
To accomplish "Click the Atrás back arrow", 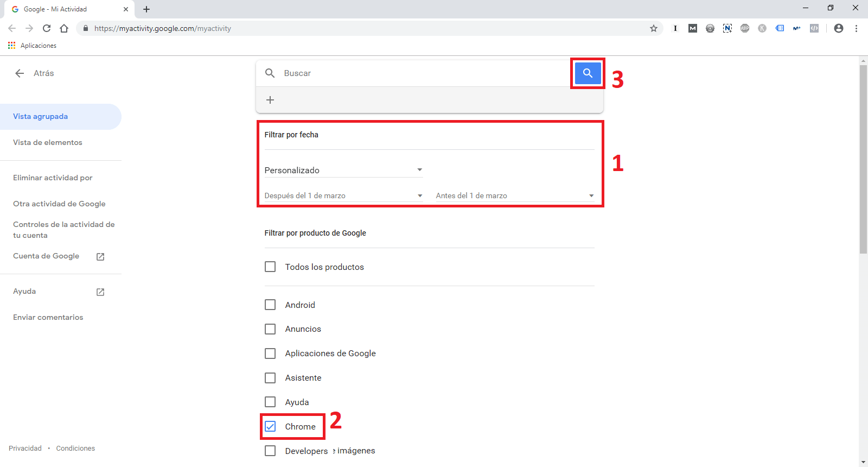I will tap(20, 73).
